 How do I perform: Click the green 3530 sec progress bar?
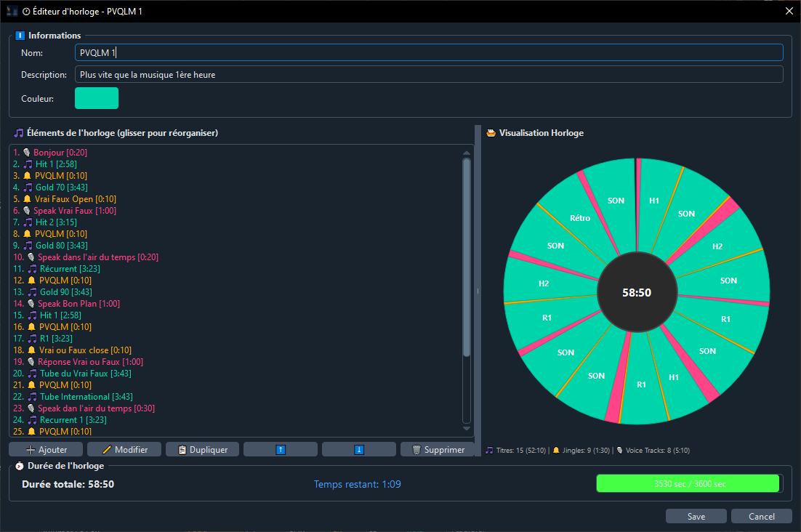coord(687,483)
